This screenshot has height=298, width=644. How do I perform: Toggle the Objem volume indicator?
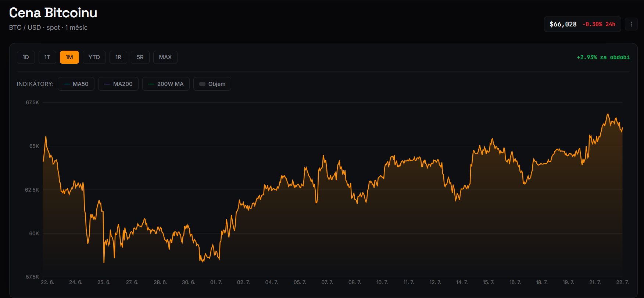(212, 84)
